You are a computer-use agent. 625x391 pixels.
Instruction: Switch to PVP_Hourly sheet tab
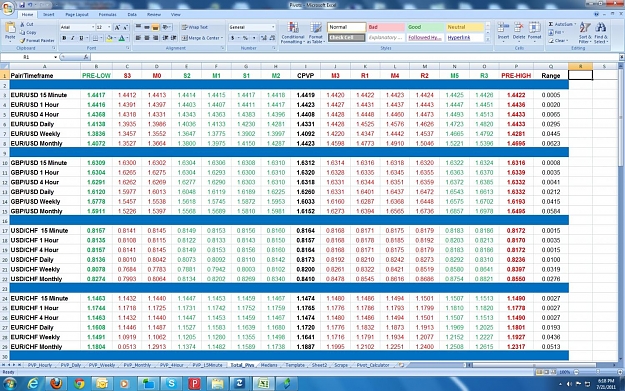click(40, 365)
